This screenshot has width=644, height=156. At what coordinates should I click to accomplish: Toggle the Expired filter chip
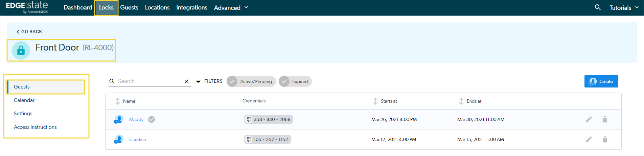295,81
